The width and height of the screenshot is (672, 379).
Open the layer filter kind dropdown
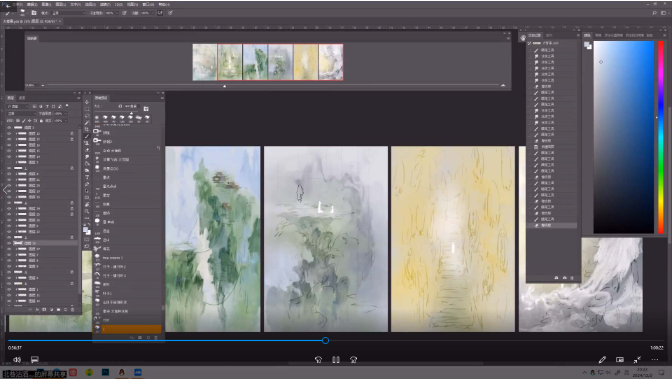[x=18, y=106]
